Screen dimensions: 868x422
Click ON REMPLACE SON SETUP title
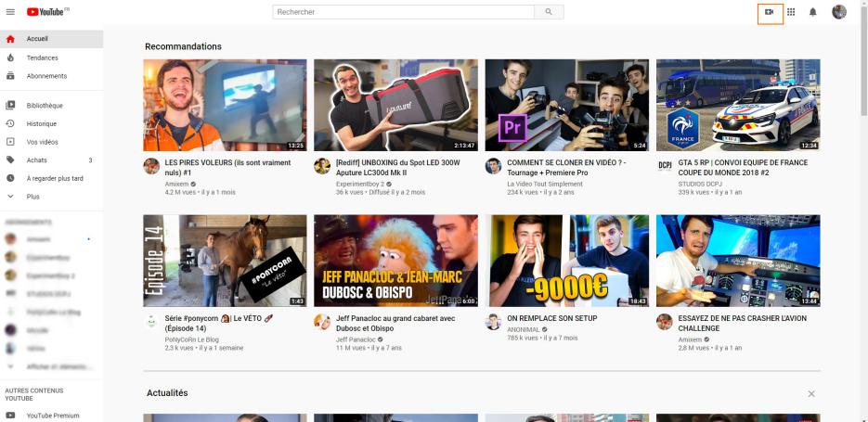pos(551,318)
